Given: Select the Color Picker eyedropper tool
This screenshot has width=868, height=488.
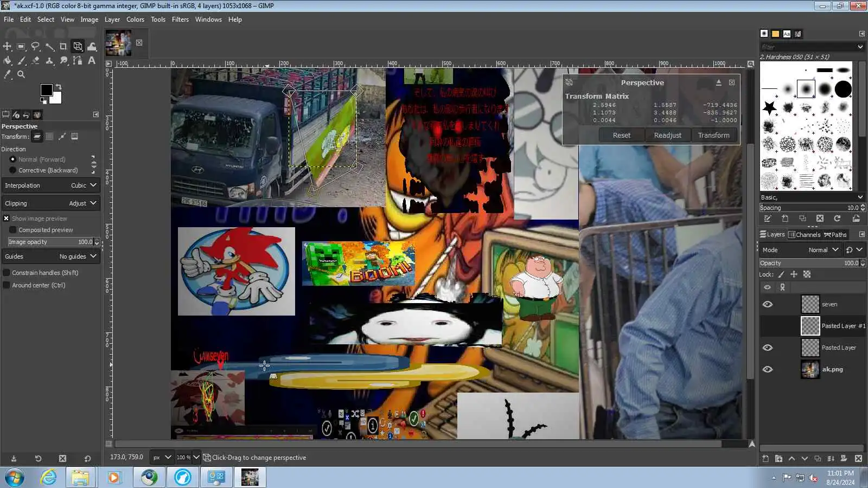Looking at the screenshot, I should pyautogui.click(x=7, y=75).
